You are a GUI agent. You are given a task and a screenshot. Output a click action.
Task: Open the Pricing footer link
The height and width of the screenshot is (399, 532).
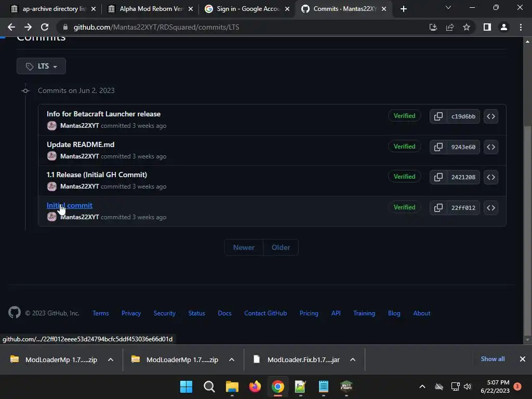309,313
